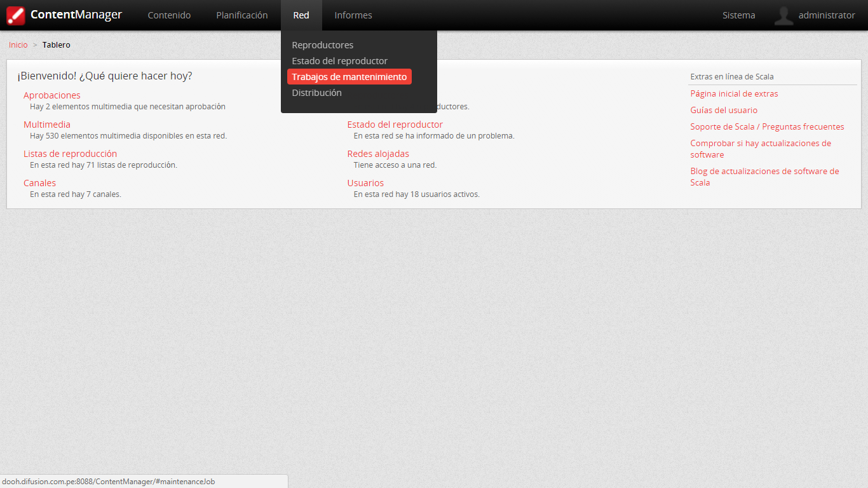This screenshot has width=868, height=488.
Task: Open the Informes menu
Action: coord(353,15)
